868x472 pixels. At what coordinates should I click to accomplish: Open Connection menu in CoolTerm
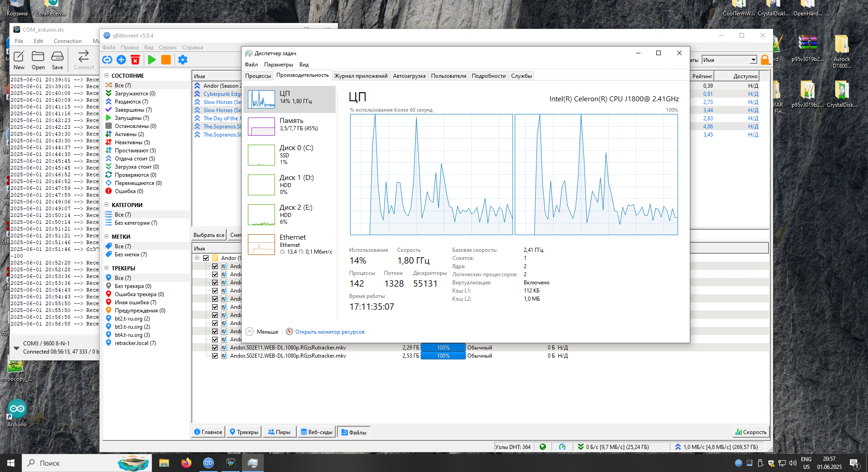coord(68,41)
